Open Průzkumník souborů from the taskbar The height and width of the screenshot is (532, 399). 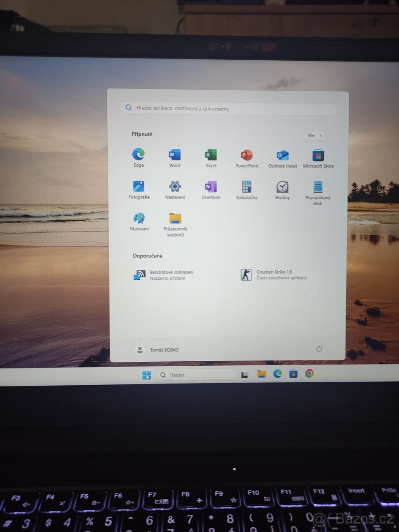[x=261, y=374]
